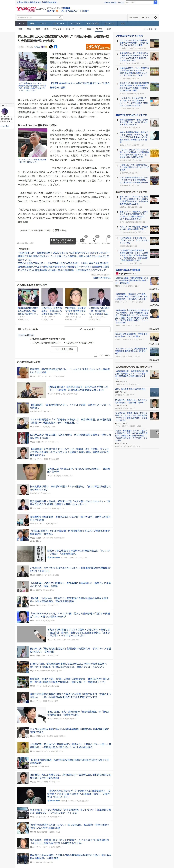Click the top-right blue web search magnifier icon
The height and width of the screenshot is (868, 174).
click(155, 2)
